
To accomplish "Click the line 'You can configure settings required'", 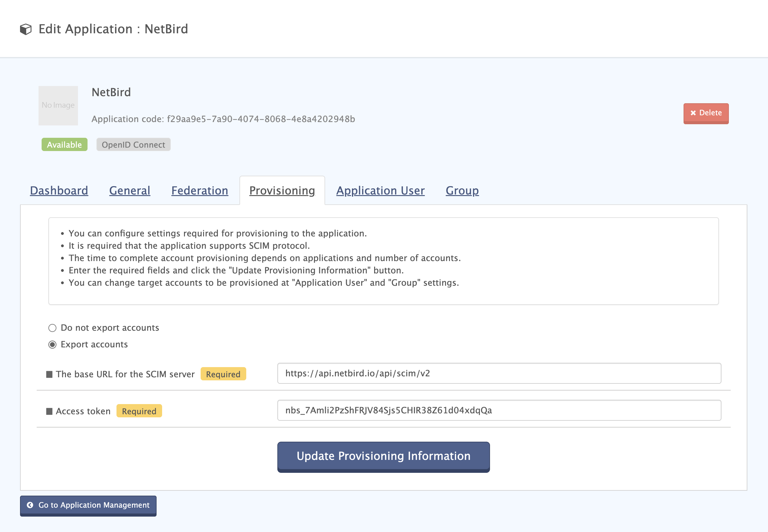I will point(218,233).
